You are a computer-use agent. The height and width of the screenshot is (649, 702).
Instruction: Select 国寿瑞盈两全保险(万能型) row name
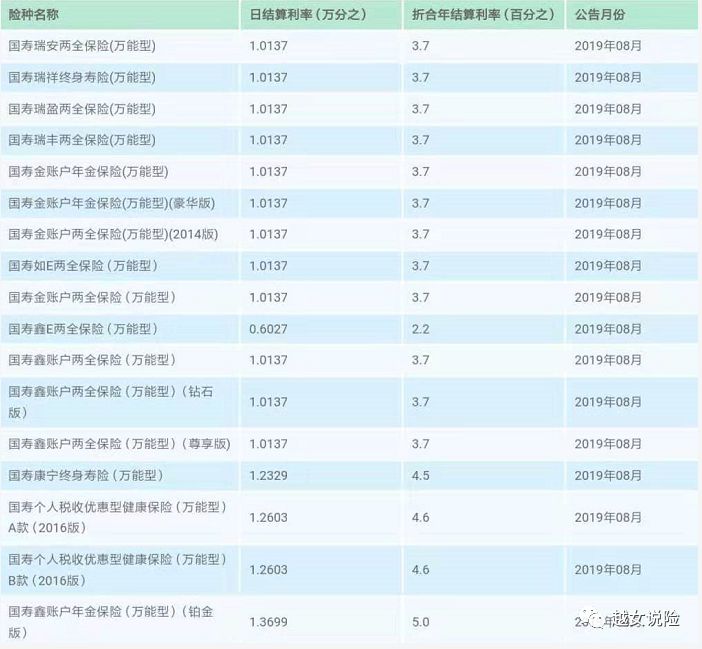[x=82, y=109]
